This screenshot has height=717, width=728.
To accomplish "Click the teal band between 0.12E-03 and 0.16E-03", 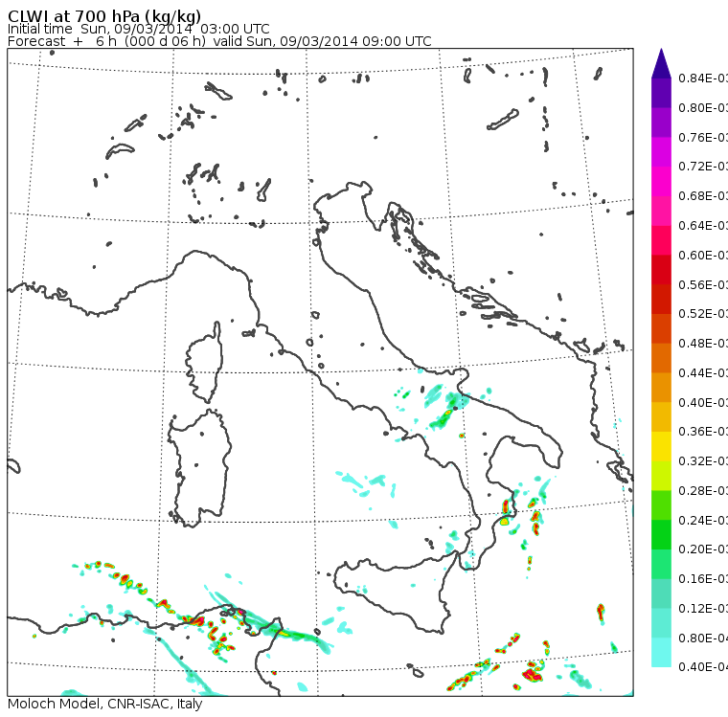I will point(661,594).
